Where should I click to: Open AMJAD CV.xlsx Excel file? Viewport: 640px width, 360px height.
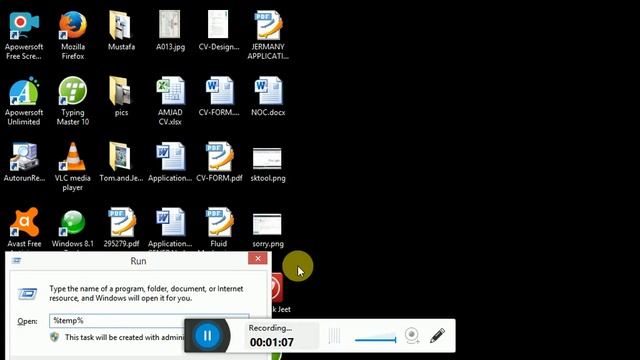point(170,101)
